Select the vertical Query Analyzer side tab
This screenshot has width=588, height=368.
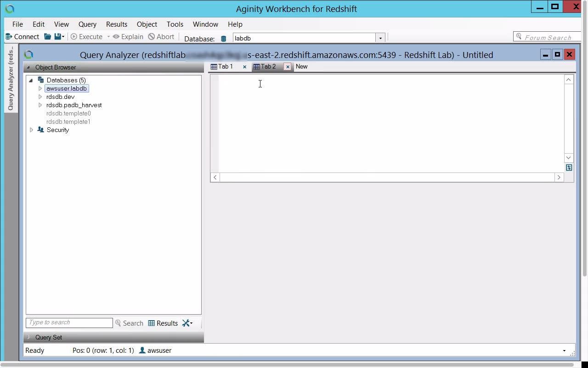(x=11, y=78)
